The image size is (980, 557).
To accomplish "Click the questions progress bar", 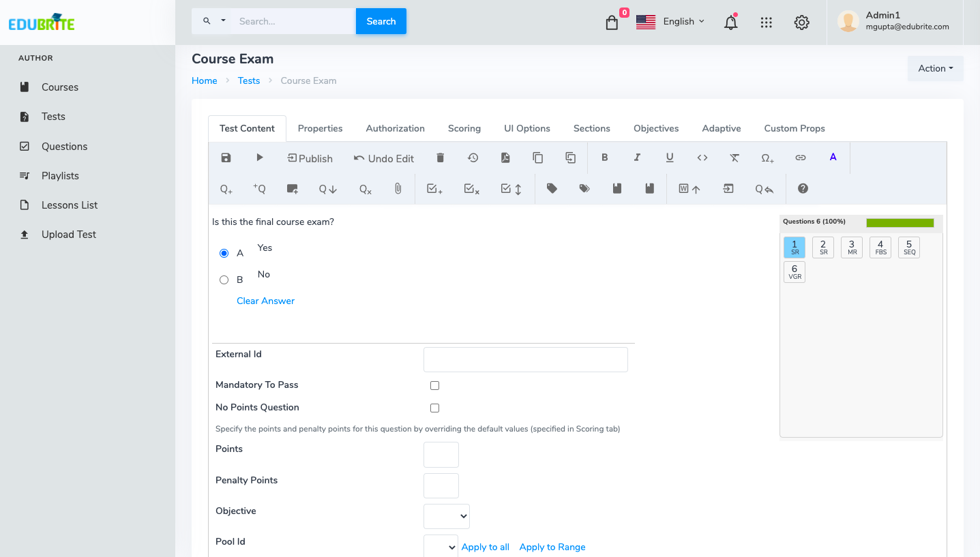I will tap(900, 223).
